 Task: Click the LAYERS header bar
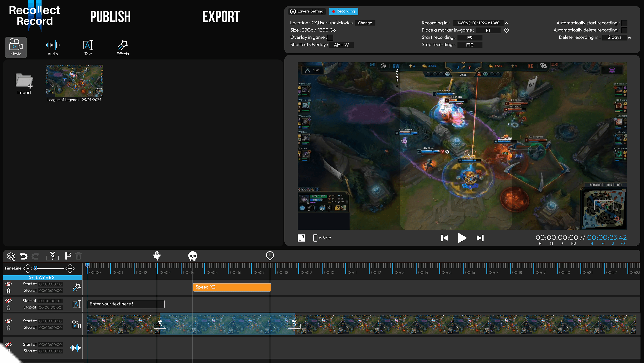tap(43, 277)
